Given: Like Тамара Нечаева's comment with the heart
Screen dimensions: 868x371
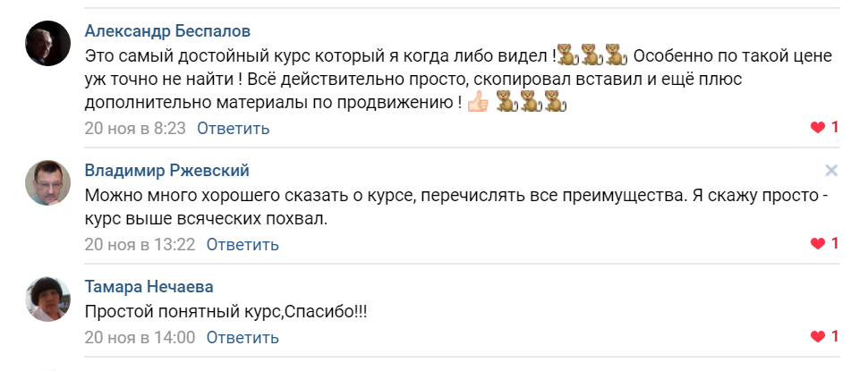Looking at the screenshot, I should click(x=818, y=337).
